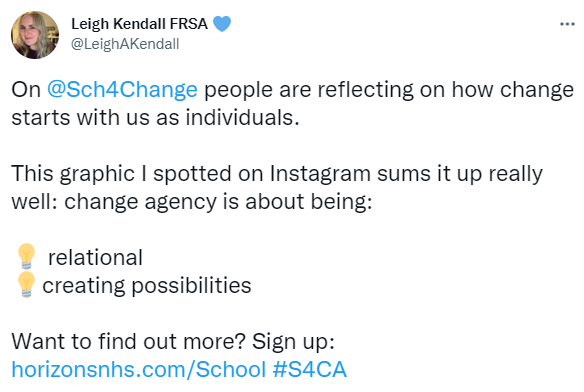The image size is (584, 392).
Task: Open the @LeighAKendall handle link
Action: click(x=125, y=44)
